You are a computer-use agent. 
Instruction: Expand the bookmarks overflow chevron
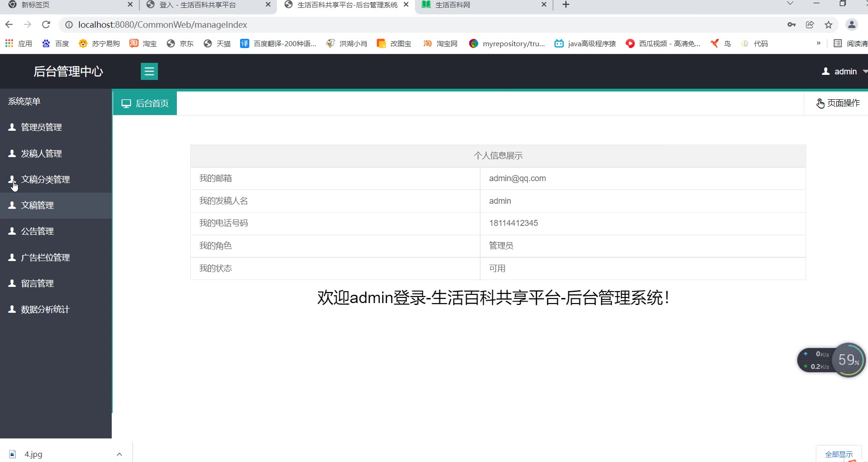(819, 43)
